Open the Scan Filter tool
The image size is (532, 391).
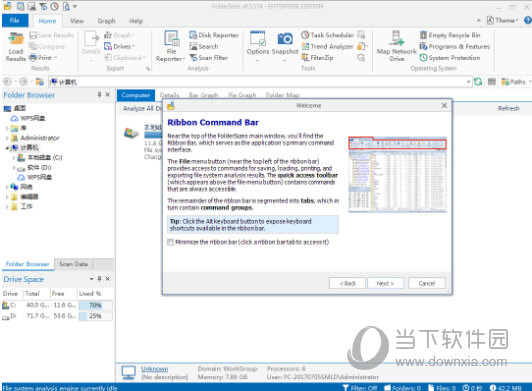pos(209,58)
